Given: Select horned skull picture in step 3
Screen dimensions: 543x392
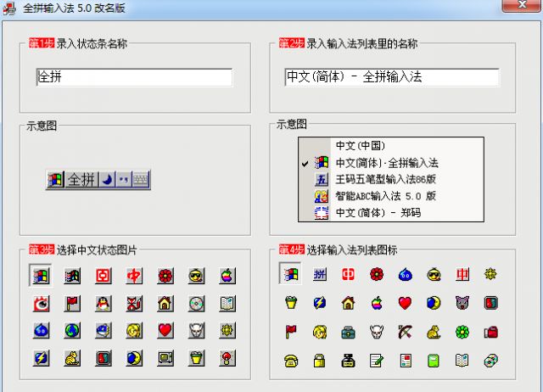Looking at the screenshot, I should [x=196, y=330].
